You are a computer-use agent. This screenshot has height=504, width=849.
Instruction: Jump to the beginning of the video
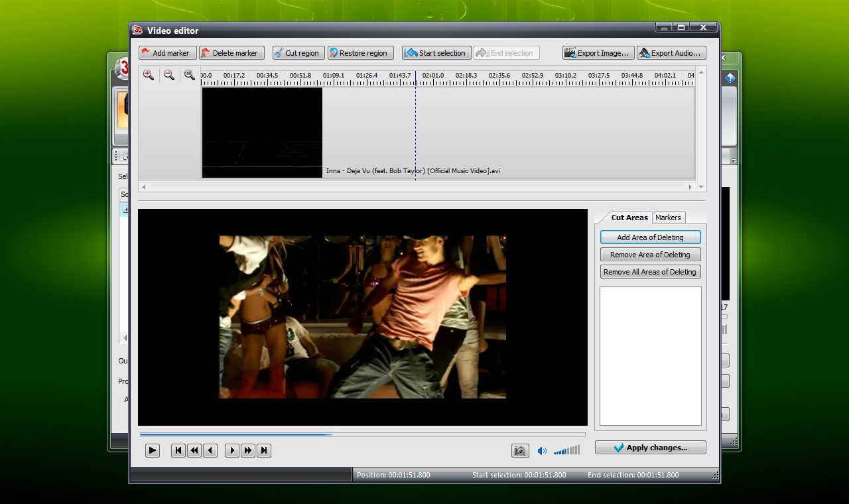point(178,450)
